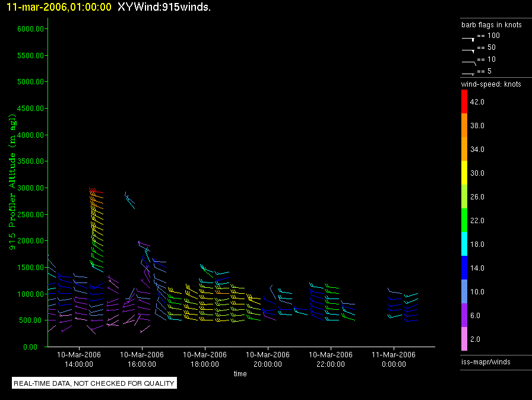Choose the blue 14.0 knots color band
The width and height of the screenshot is (532, 400).
click(x=464, y=268)
